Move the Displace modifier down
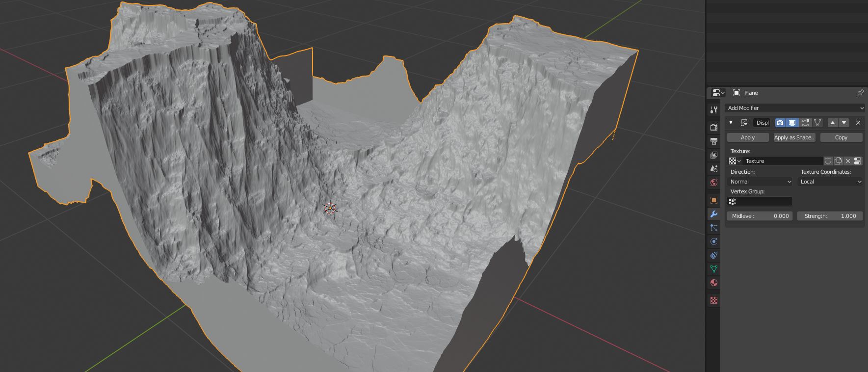This screenshot has width=868, height=372. click(x=844, y=123)
